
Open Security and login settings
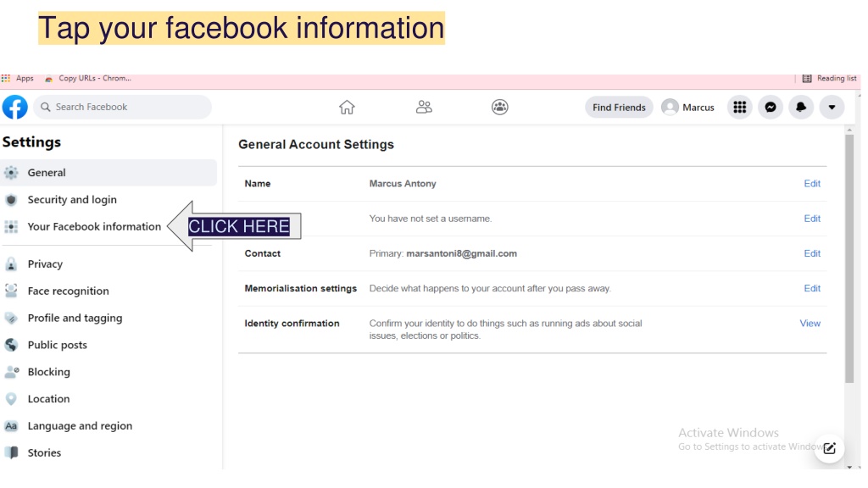coord(108,200)
